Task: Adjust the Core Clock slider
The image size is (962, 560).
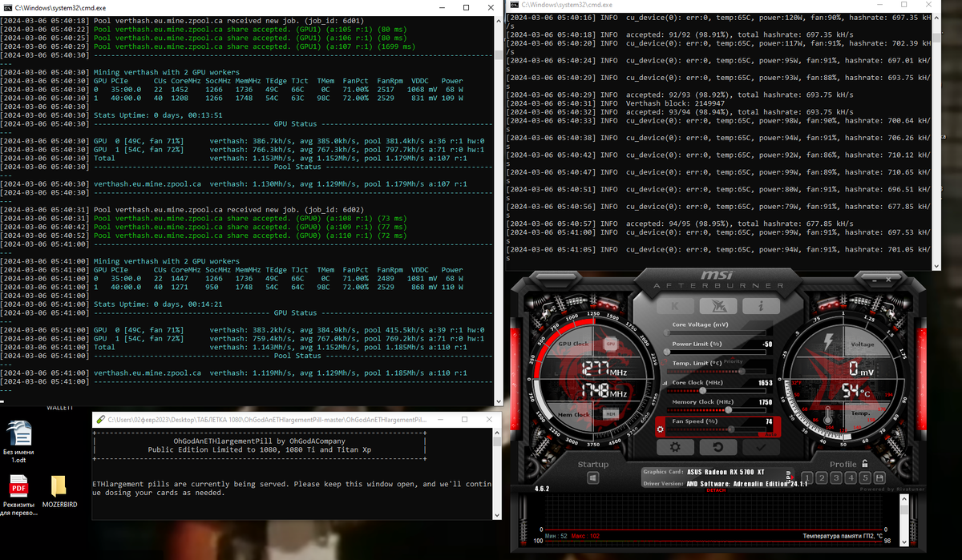Action: (717, 391)
